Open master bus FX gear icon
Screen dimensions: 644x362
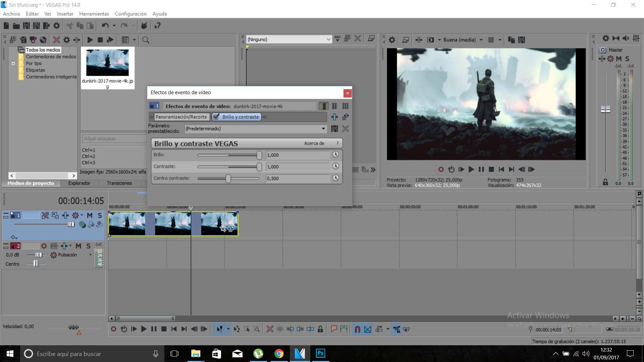(610, 59)
